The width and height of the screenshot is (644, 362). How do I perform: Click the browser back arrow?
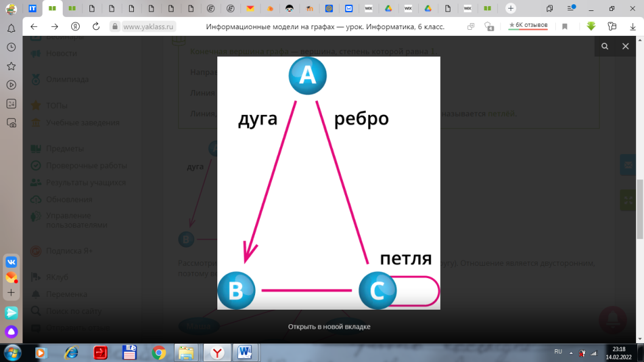click(x=33, y=26)
